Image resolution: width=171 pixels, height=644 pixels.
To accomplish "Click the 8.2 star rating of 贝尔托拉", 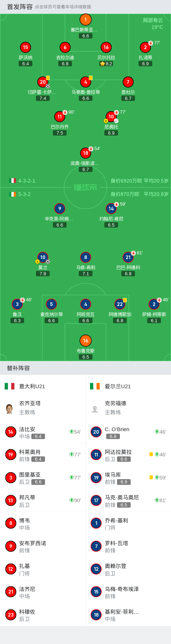I will (106, 63).
